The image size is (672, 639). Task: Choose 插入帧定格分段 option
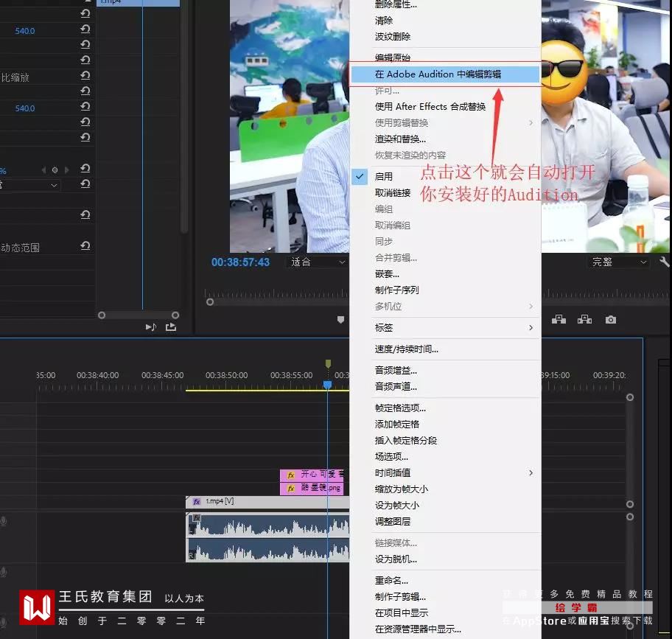coord(406,440)
